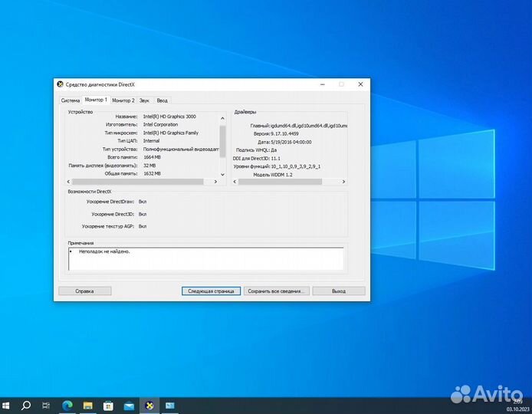Screen dimensions: 532x414
Task: Open the Звук tab
Action: 144,100
